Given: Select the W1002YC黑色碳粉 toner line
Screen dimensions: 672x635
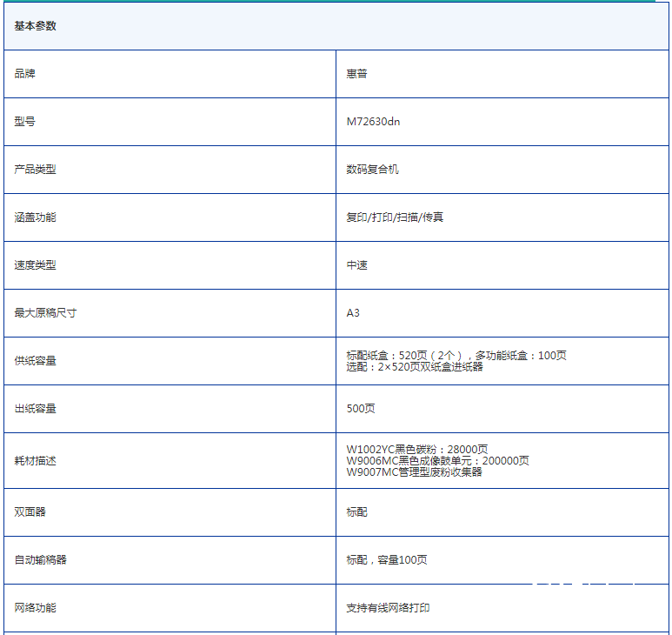Looking at the screenshot, I should 416,449.
